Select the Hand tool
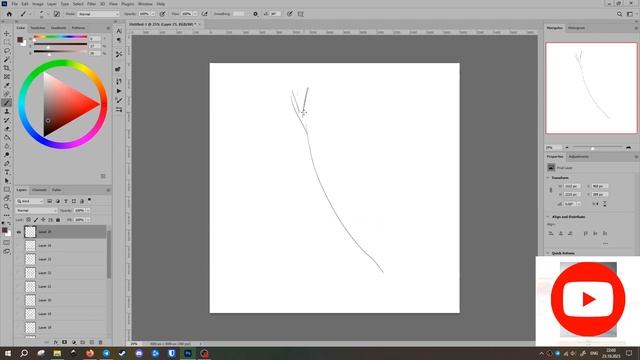 tap(7, 198)
